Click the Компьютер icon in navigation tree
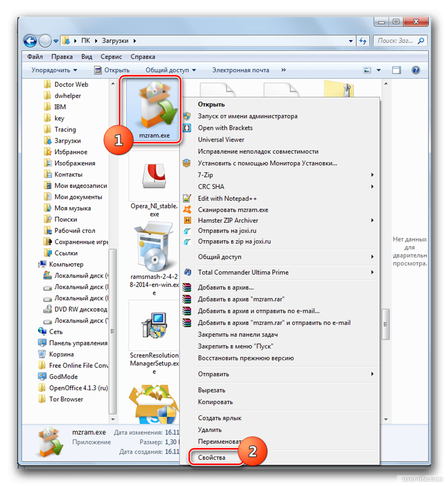Image resolution: width=448 pixels, height=486 pixels. coord(42,264)
